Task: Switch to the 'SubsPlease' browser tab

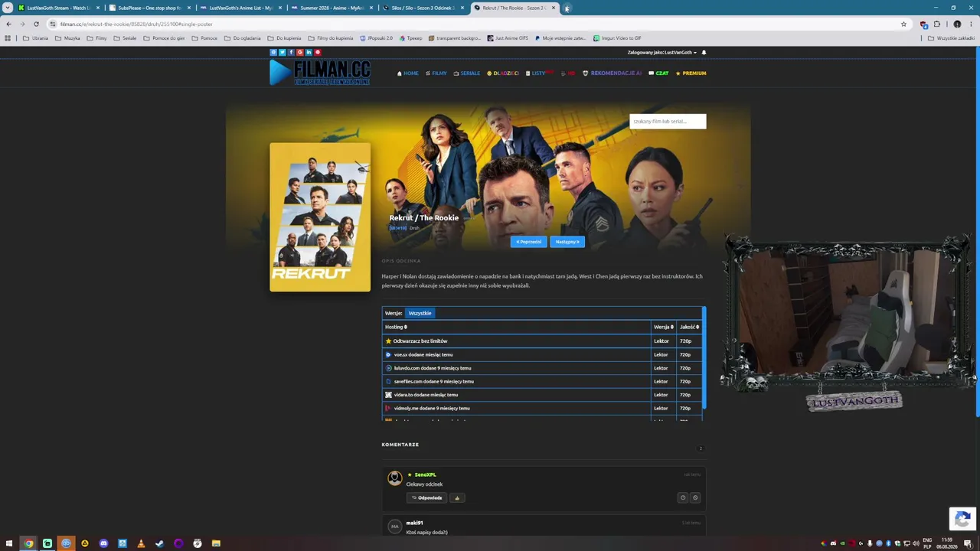Action: pyautogui.click(x=149, y=8)
